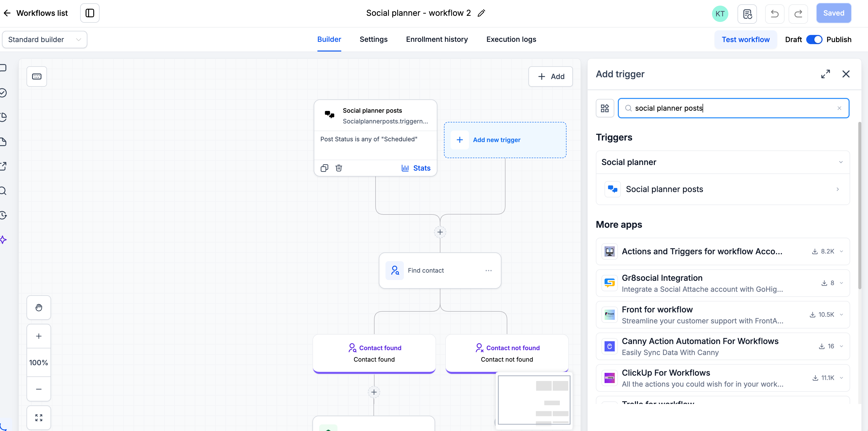
Task: Zoom out on the canvas
Action: [x=39, y=389]
